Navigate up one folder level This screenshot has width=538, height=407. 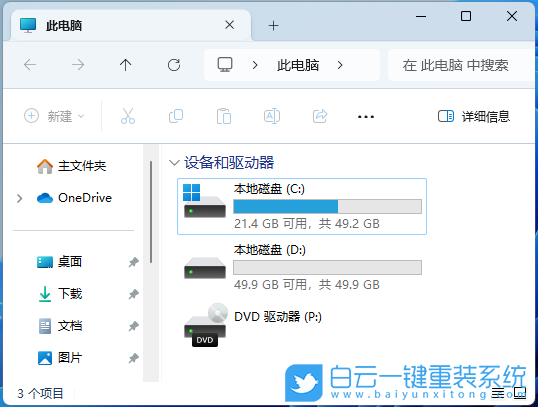click(126, 65)
